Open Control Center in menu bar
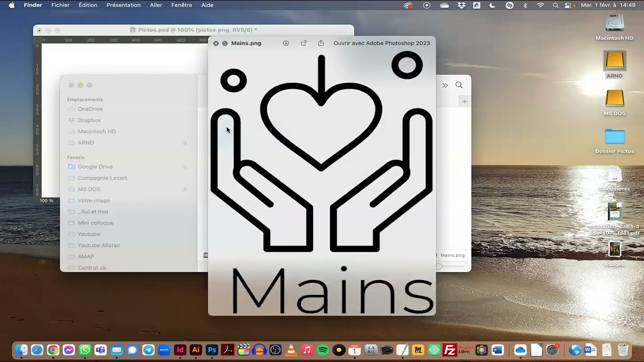Viewport: 644px width, 362px height. (x=569, y=5)
